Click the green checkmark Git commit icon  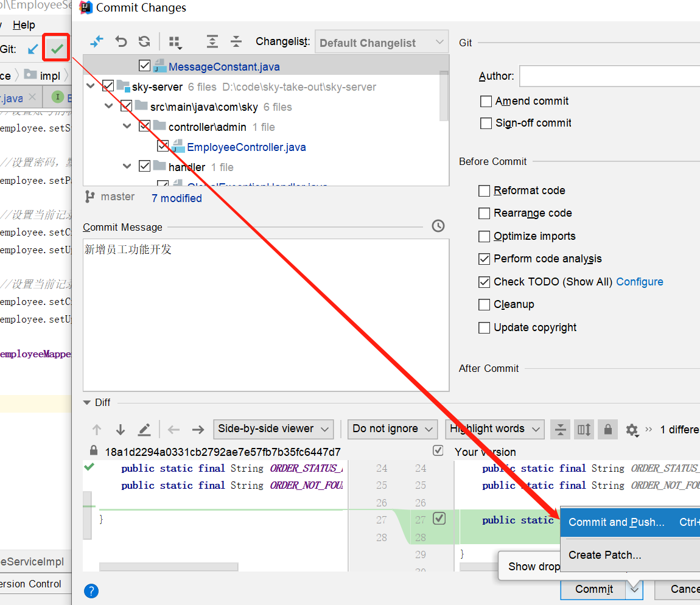[x=57, y=49]
